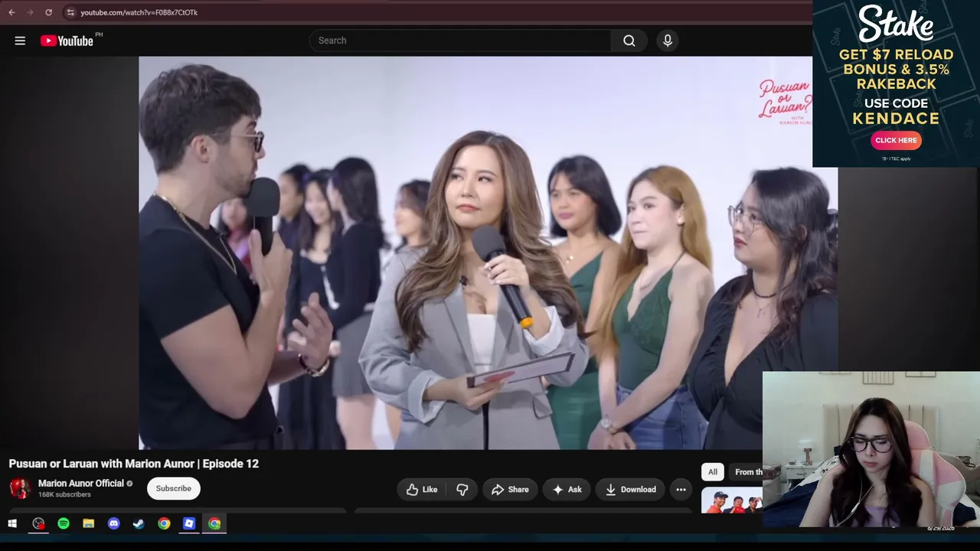
Task: Open the suggested video thumbnail below chips
Action: [x=732, y=500]
